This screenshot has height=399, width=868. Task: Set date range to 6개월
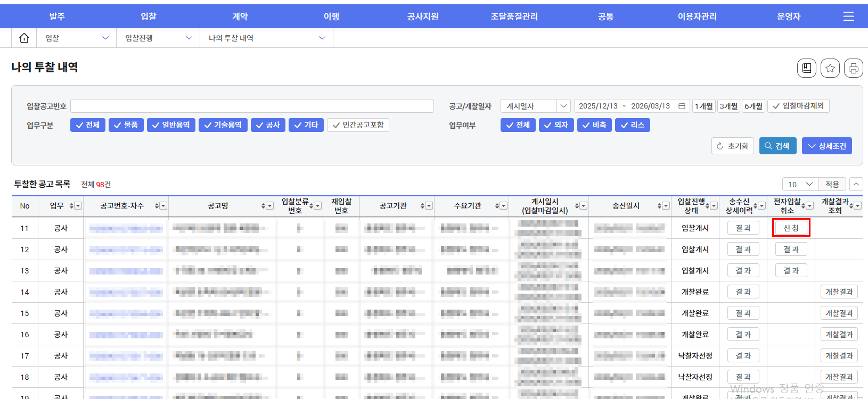pyautogui.click(x=754, y=106)
